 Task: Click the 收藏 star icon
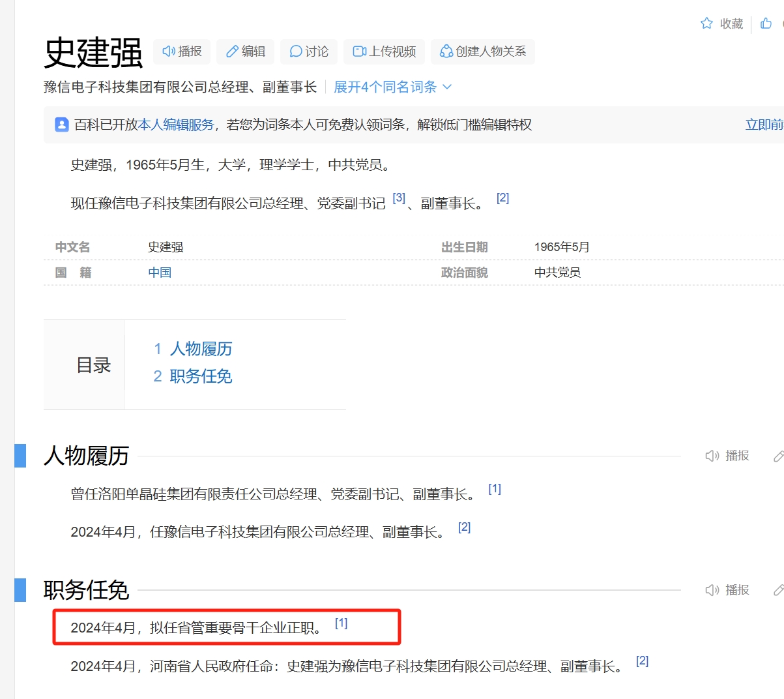coord(706,23)
